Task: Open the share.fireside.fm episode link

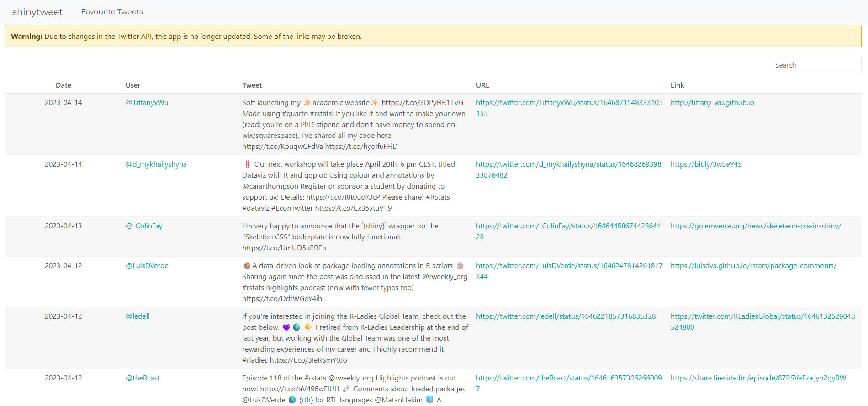Action: [x=758, y=378]
